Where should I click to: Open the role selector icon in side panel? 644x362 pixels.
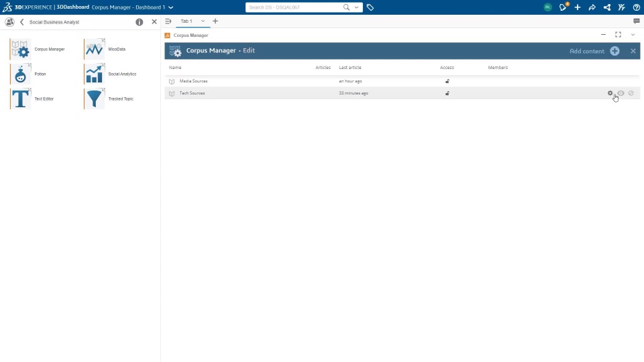coord(9,22)
